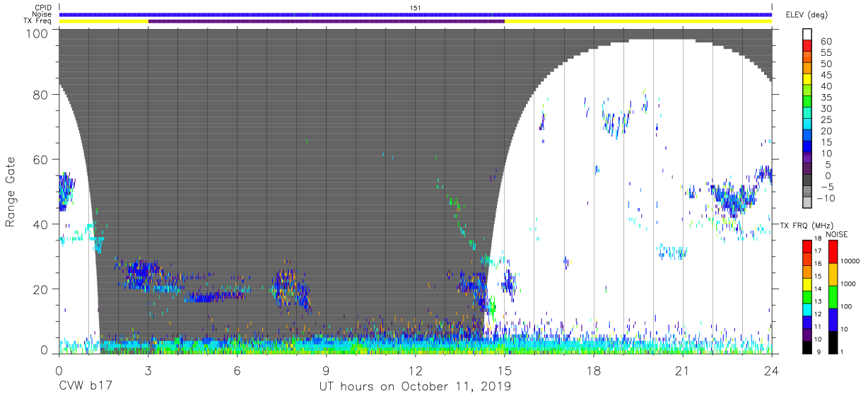868x401 pixels.
Task: Click the 3 tick on UT hours axis
Action: [148, 370]
